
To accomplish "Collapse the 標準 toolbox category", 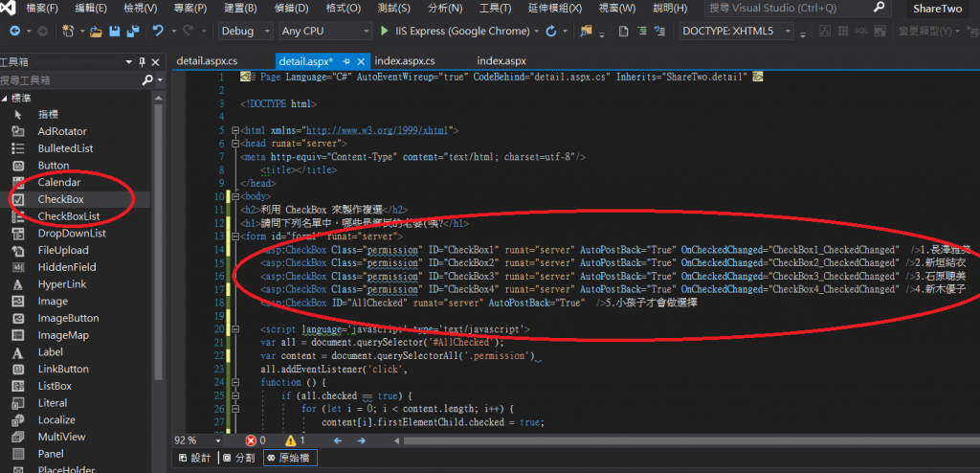I will (x=5, y=99).
